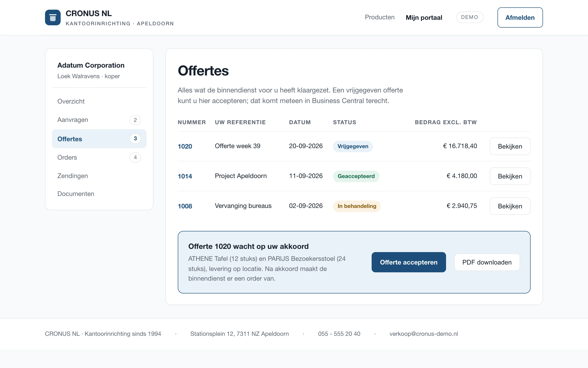Open Orders in the sidebar
The width and height of the screenshot is (588, 368).
(x=99, y=158)
